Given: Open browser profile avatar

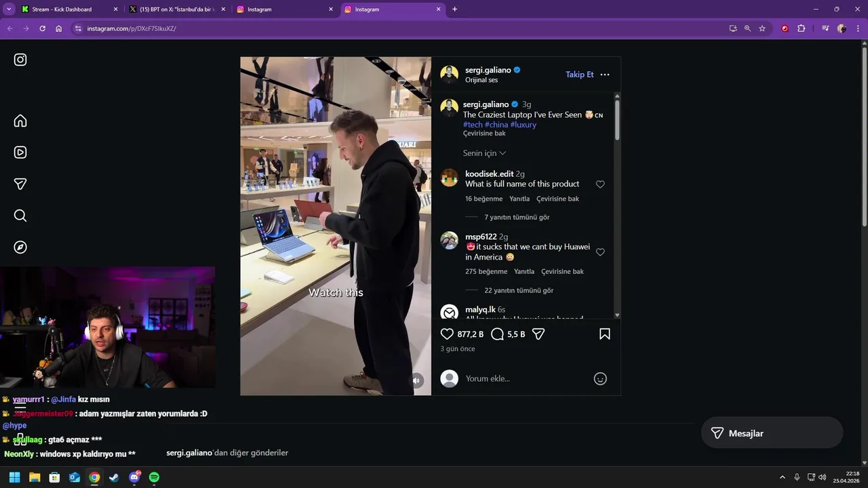Looking at the screenshot, I should [x=842, y=28].
